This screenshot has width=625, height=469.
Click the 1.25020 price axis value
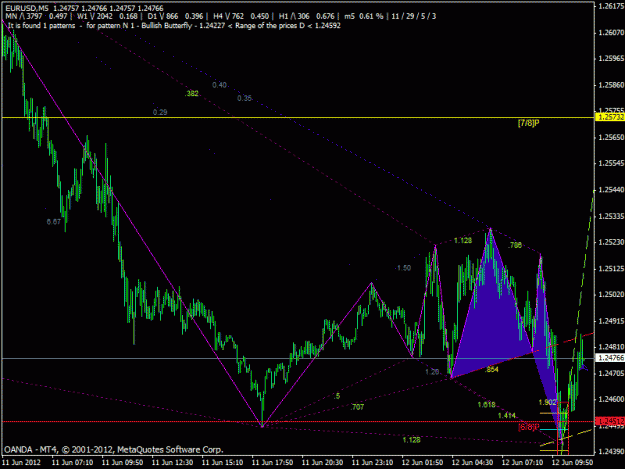pos(611,294)
